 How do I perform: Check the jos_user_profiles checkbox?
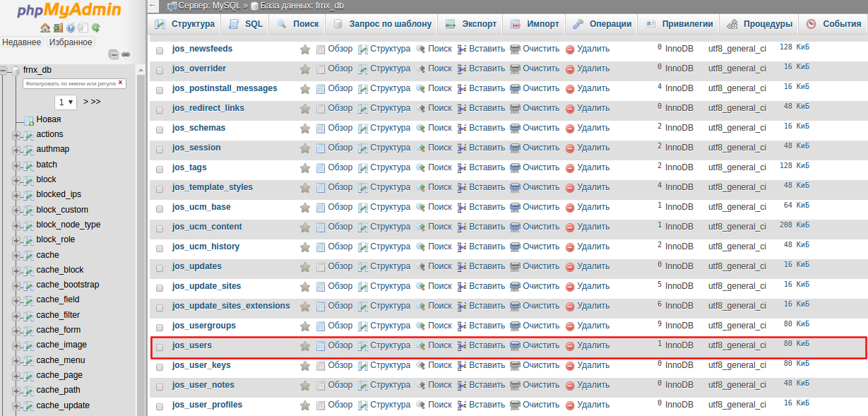(160, 406)
